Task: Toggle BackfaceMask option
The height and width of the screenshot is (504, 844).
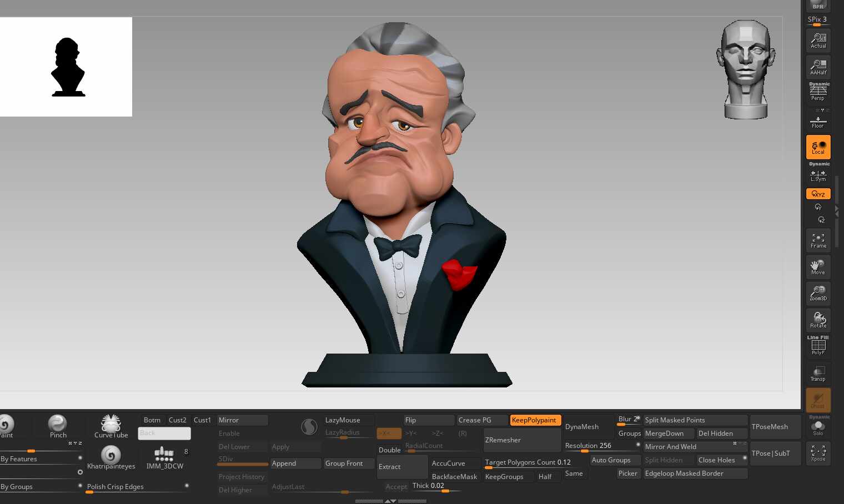Action: (x=455, y=477)
